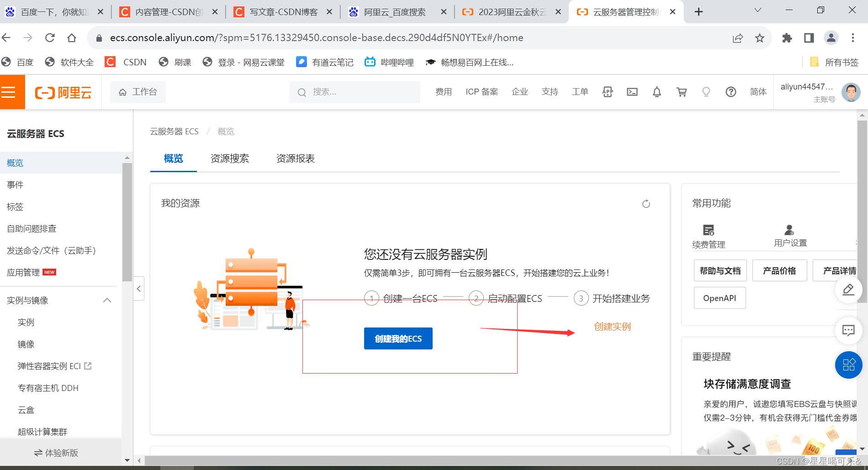Collapse the left sidebar with arrow handle
The image size is (868, 470).
click(139, 289)
